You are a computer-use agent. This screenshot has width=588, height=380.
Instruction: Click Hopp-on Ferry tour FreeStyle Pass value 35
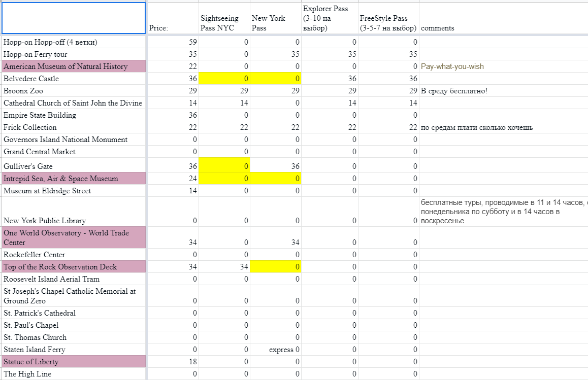pyautogui.click(x=388, y=54)
